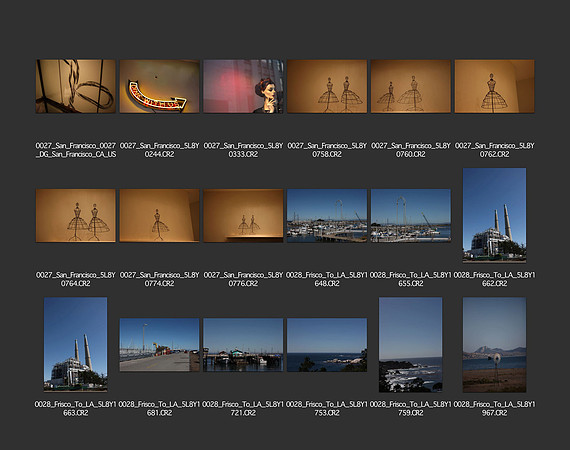Open the neon arrow sign thumbnail
This screenshot has width=570, height=450.
(x=160, y=87)
